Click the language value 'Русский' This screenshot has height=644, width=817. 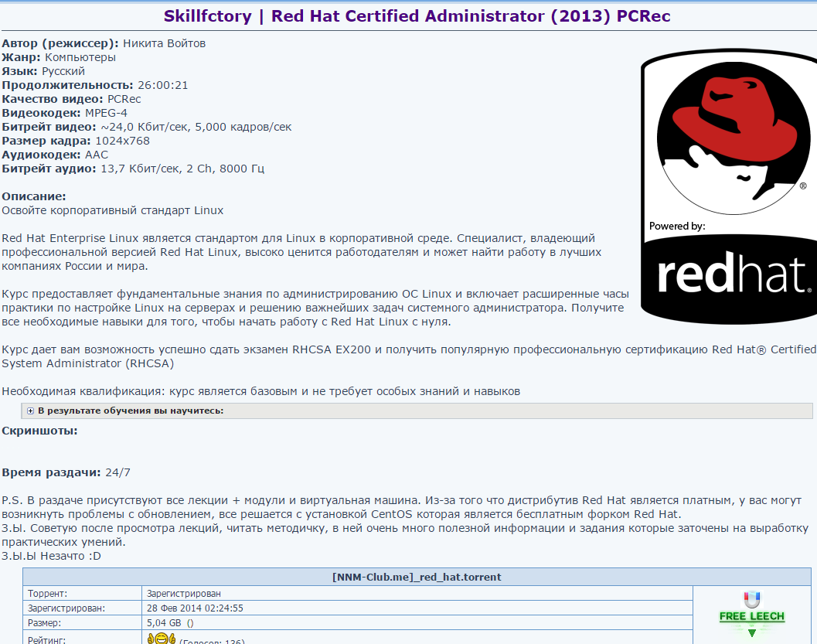[x=63, y=71]
